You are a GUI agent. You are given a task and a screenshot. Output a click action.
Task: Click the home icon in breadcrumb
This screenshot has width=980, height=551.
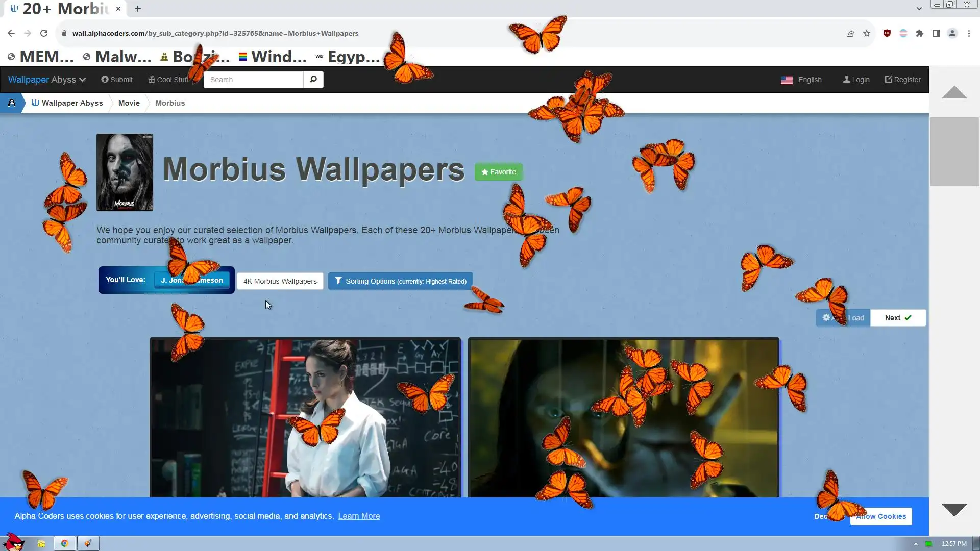[x=11, y=103]
